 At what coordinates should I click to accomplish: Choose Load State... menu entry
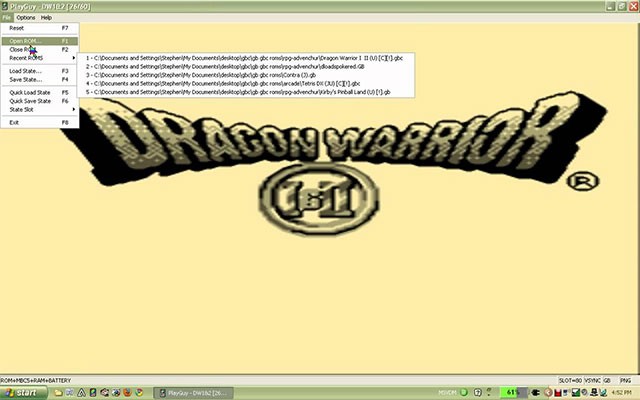40,71
